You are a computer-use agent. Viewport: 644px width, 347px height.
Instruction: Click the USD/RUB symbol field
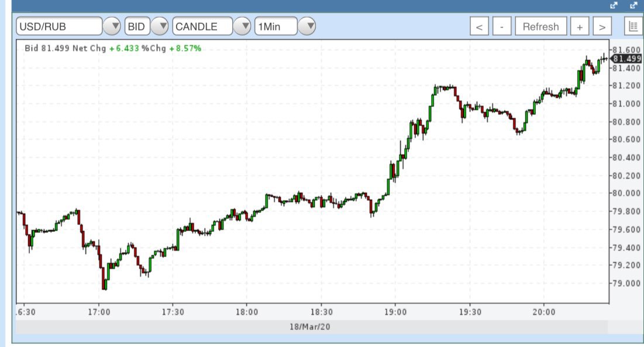[59, 26]
